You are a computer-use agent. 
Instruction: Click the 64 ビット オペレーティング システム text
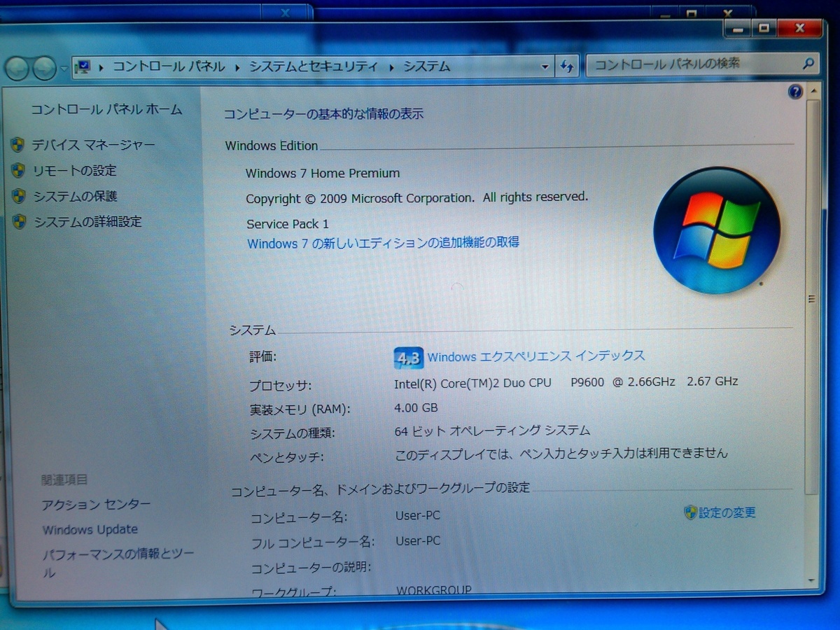[492, 430]
